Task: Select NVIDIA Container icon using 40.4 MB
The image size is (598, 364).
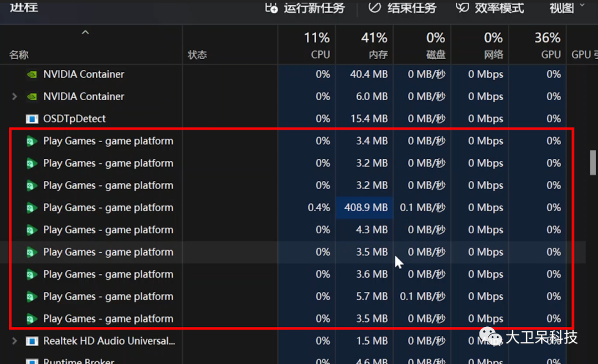Action: 32,74
